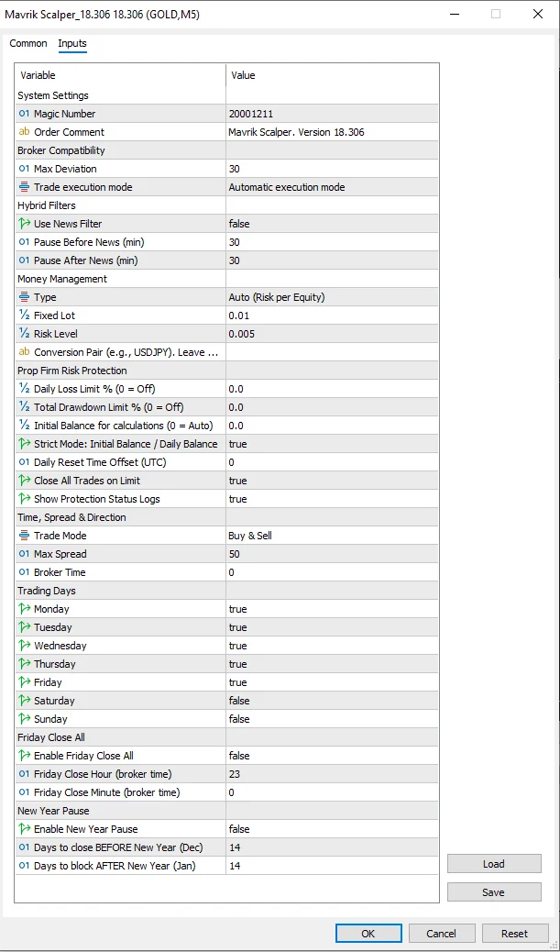The width and height of the screenshot is (560, 952).
Task: Click the Variable column header
Action: (x=120, y=75)
